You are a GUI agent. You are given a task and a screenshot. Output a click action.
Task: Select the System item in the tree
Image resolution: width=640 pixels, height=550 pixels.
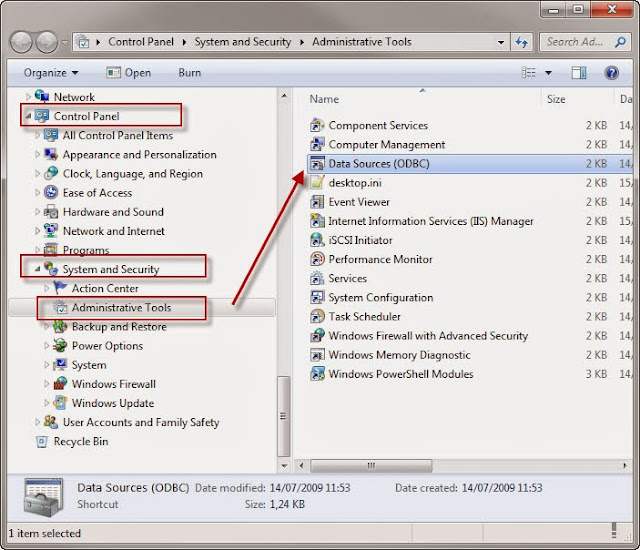(x=89, y=365)
